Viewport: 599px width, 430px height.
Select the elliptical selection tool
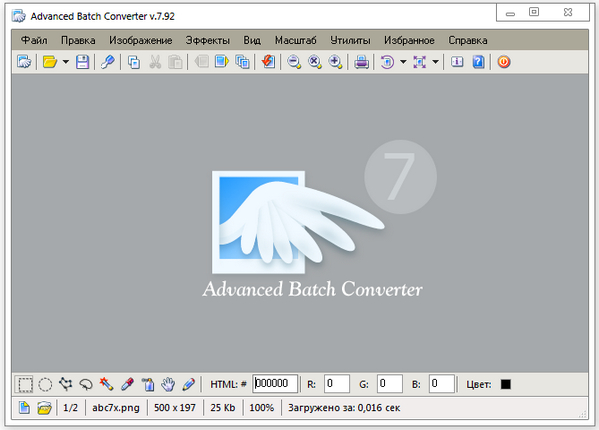[45, 384]
